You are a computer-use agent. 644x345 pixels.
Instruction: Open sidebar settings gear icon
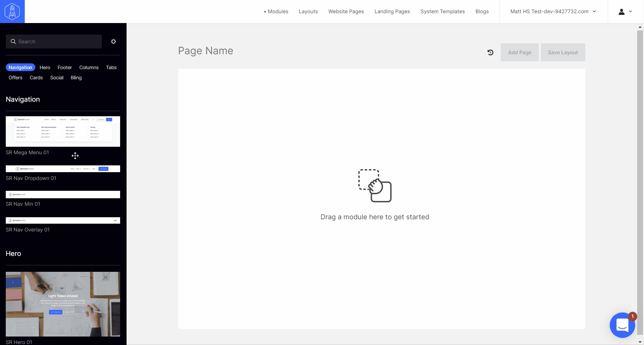point(113,41)
